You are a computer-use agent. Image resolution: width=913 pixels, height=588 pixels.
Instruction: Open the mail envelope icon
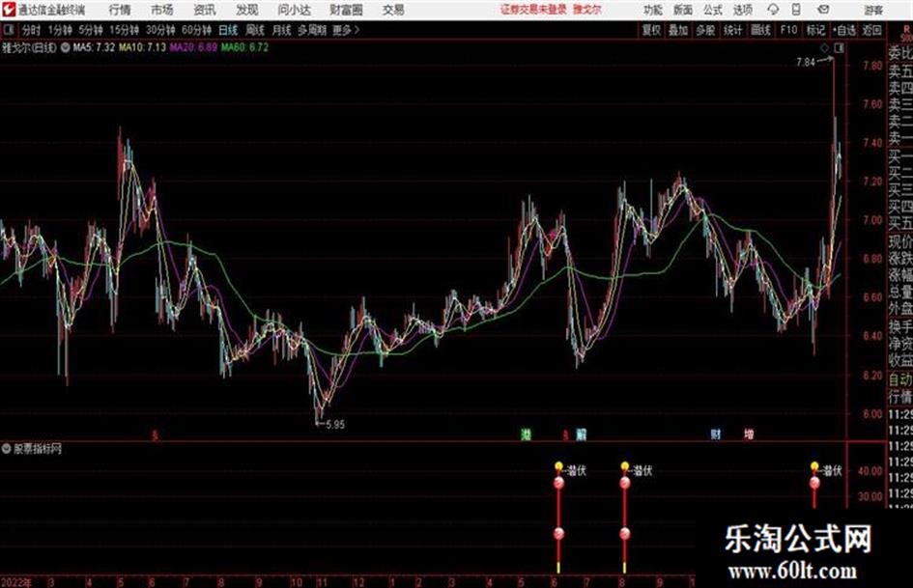coord(823,10)
